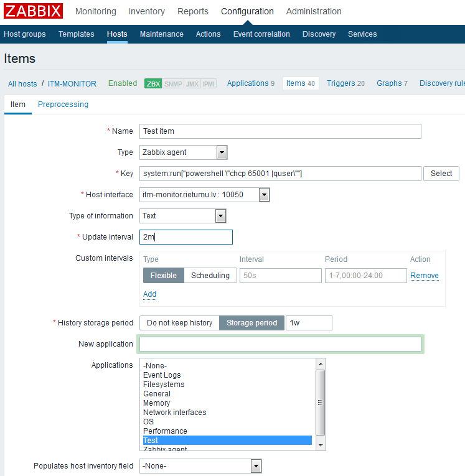Click the ZABBIX logo
Screen dimensions: 465x476
pyautogui.click(x=34, y=11)
